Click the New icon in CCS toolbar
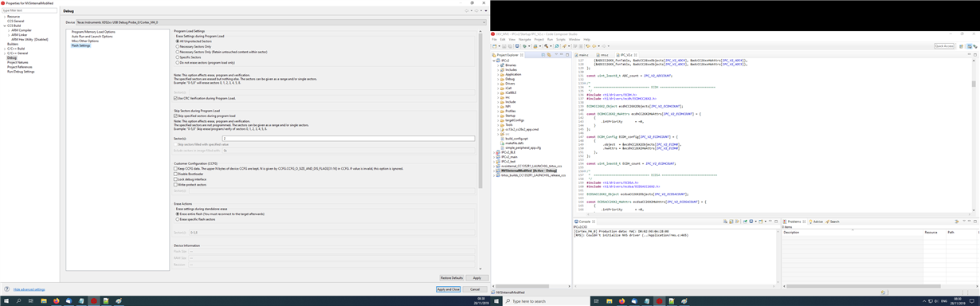The image size is (980, 306). tap(495, 46)
